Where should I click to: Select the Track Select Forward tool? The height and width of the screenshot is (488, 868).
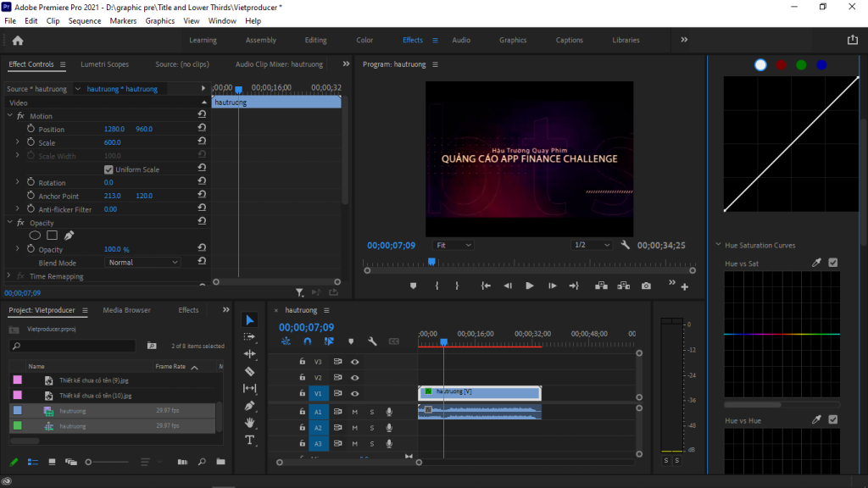(250, 335)
